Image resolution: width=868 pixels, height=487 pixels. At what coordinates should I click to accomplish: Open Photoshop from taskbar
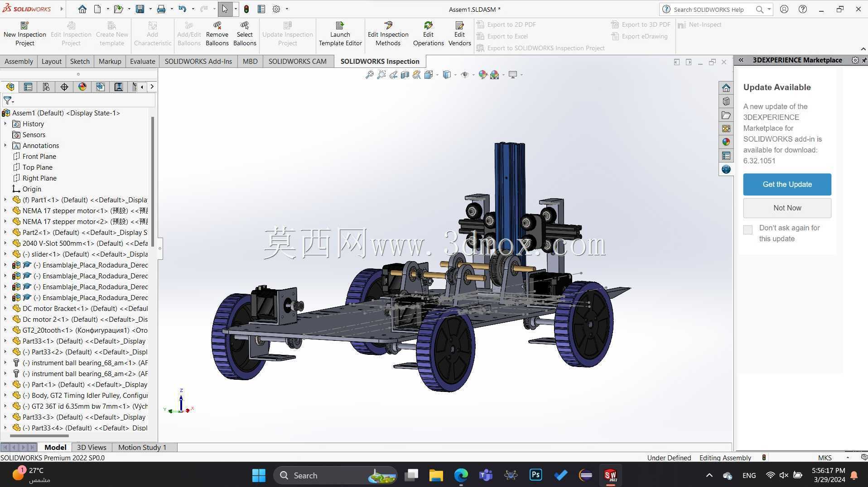pyautogui.click(x=535, y=475)
